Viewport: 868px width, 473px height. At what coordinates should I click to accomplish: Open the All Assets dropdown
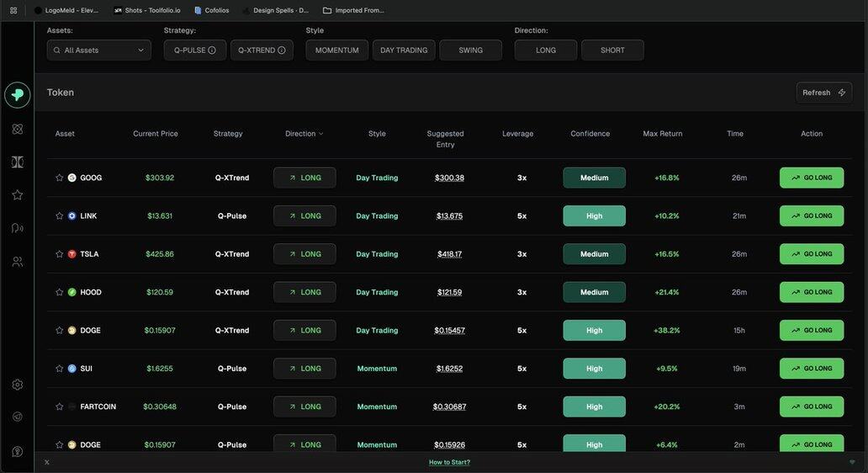(99, 50)
